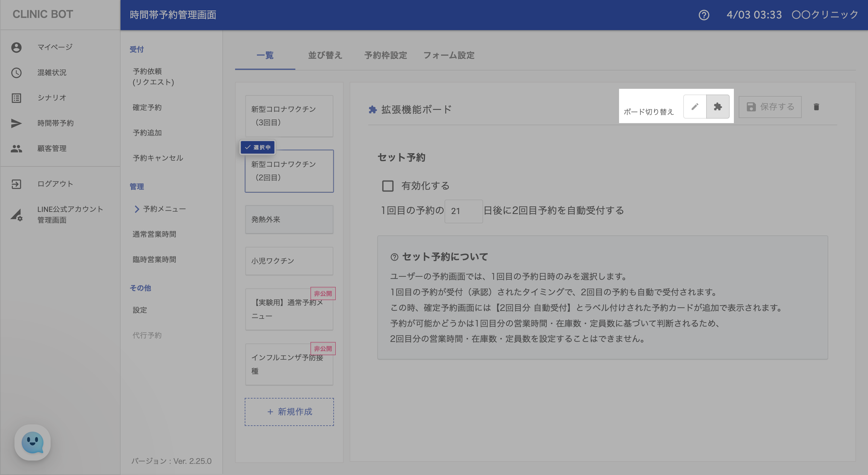Click the days input field showing 21
This screenshot has height=475, width=868.
pyautogui.click(x=463, y=211)
